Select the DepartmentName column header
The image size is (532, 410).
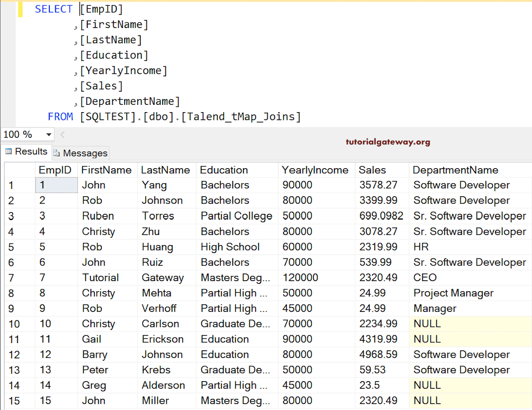[455, 170]
